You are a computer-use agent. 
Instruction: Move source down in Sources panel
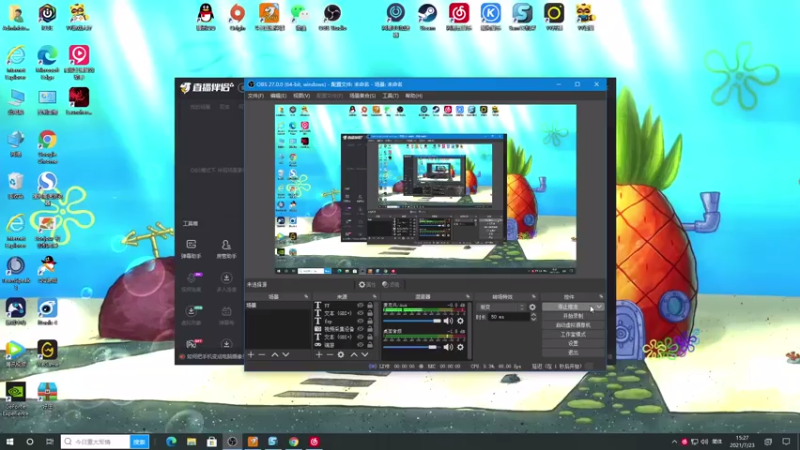point(365,355)
